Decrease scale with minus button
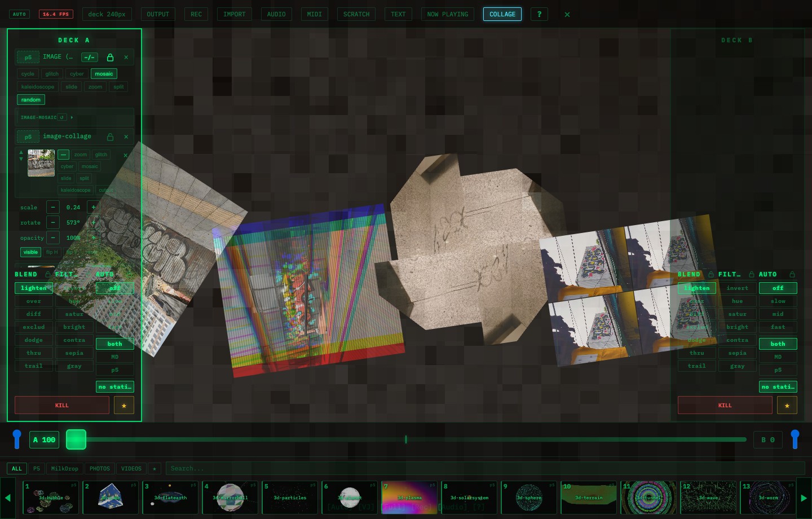812x519 pixels. pyautogui.click(x=53, y=208)
